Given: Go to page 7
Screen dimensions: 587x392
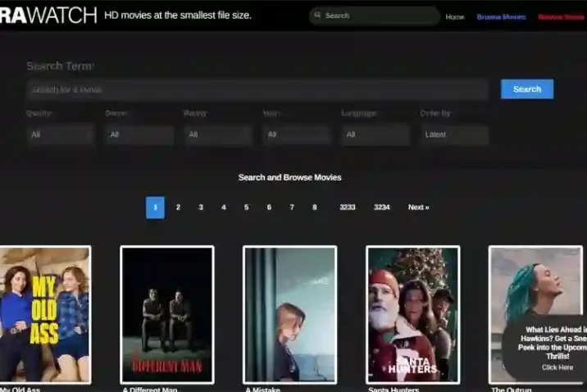Looking at the screenshot, I should [292, 207].
